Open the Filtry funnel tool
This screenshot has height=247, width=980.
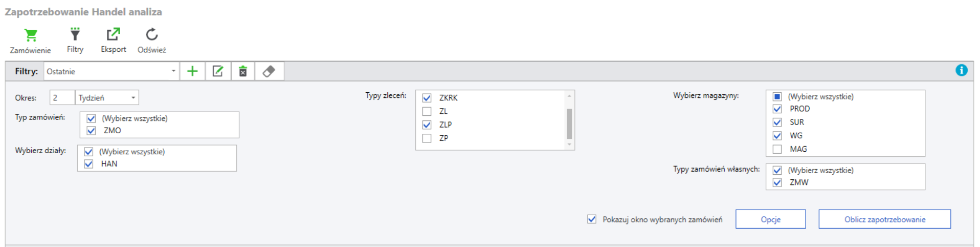[x=75, y=34]
